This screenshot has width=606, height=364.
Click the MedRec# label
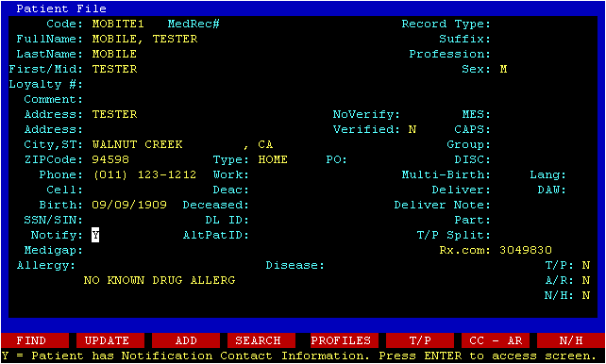(194, 24)
